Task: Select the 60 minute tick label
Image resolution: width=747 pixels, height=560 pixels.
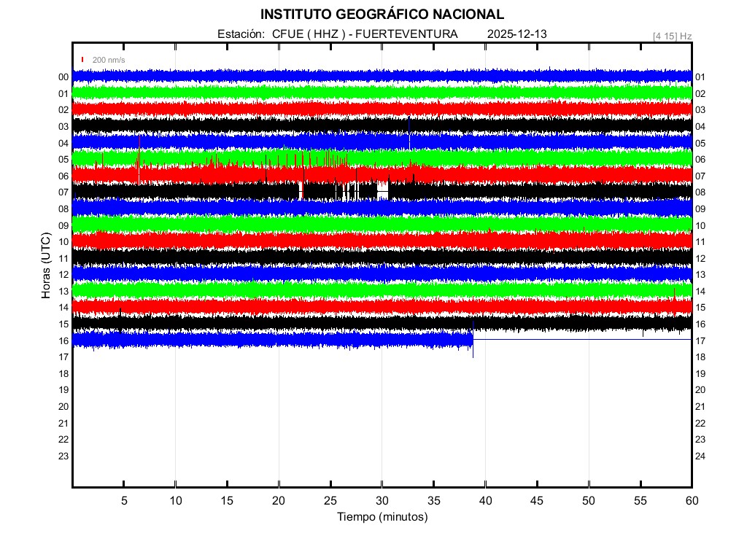Action: click(x=692, y=501)
